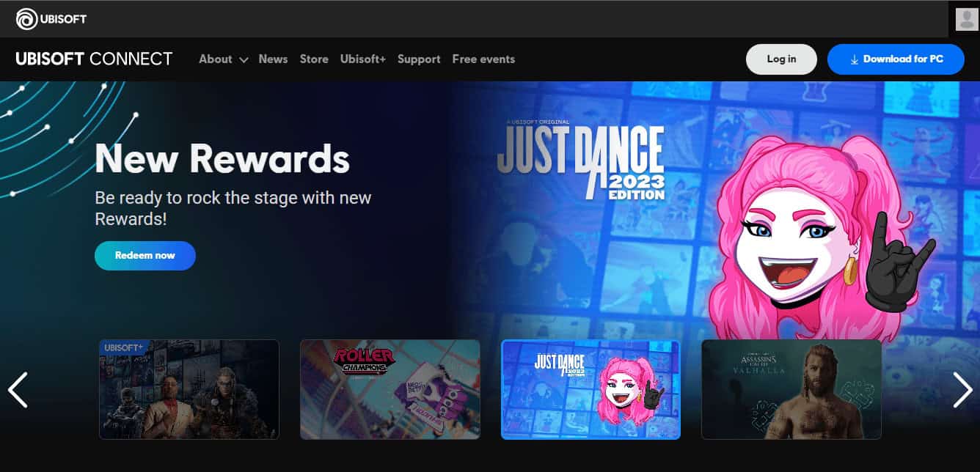980x472 pixels.
Task: Open the News menu item
Action: click(x=273, y=59)
